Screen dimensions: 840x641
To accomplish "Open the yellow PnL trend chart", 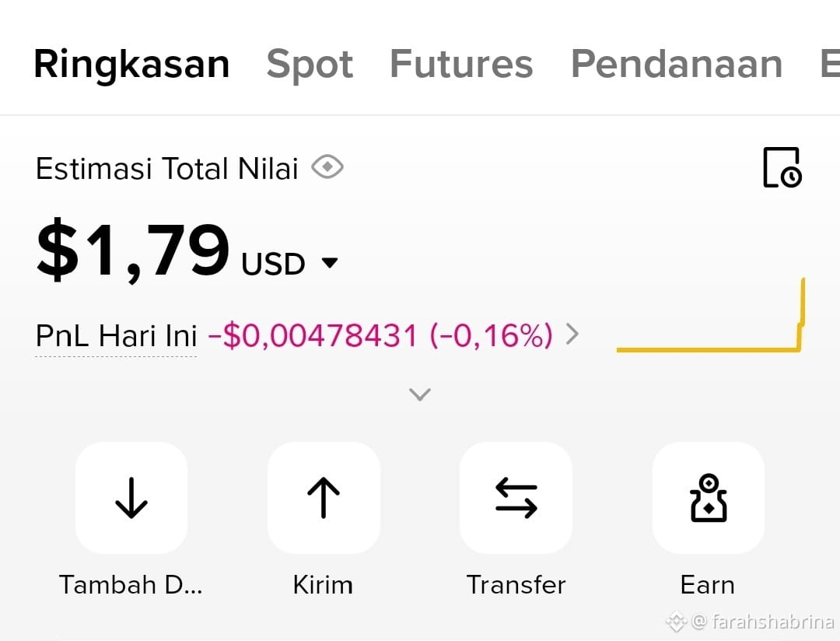I will (710, 315).
